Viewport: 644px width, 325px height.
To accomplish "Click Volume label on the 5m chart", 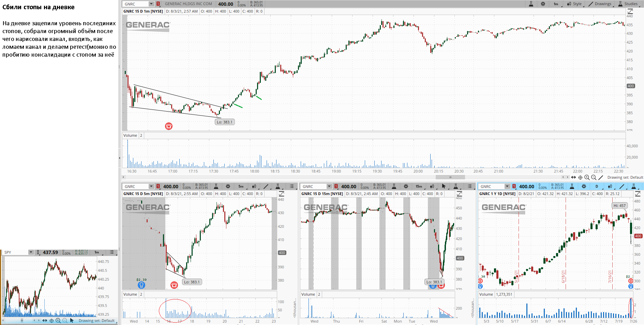I will (x=130, y=294).
